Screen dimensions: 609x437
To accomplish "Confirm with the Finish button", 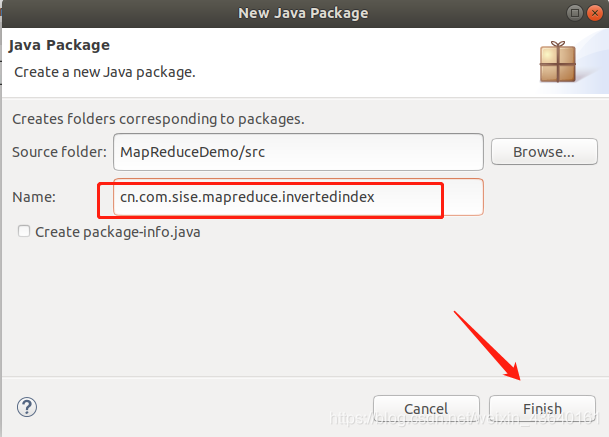I will (542, 409).
